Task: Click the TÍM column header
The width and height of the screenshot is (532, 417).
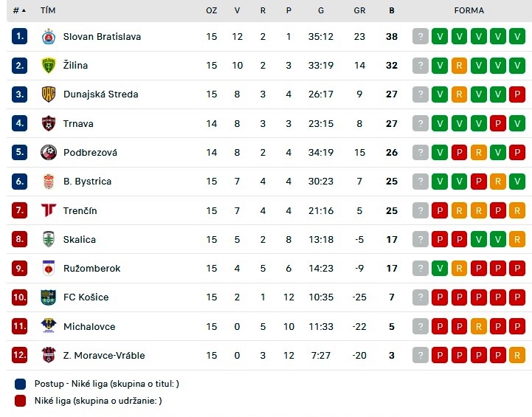Action: (x=48, y=10)
